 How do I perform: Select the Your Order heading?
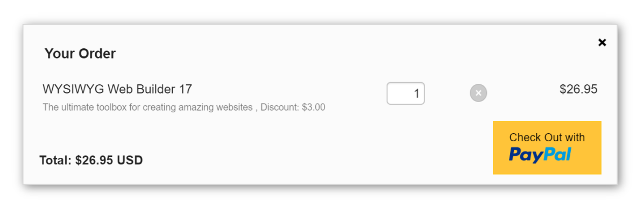point(80,53)
